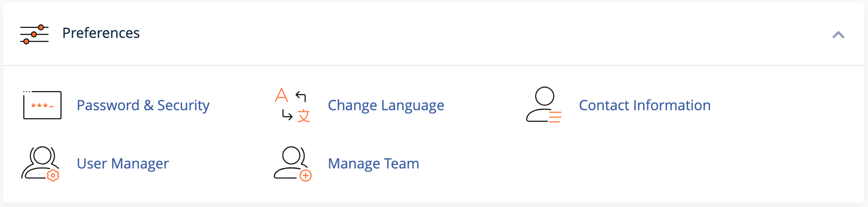Screen dimensions: 868x207
Task: Click the orange lines on Contact Information icon
Action: point(555,117)
